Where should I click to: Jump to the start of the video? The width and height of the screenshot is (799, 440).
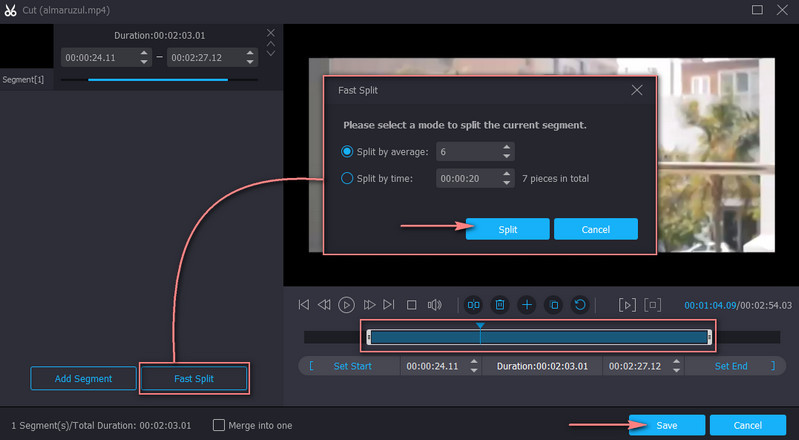(x=303, y=305)
